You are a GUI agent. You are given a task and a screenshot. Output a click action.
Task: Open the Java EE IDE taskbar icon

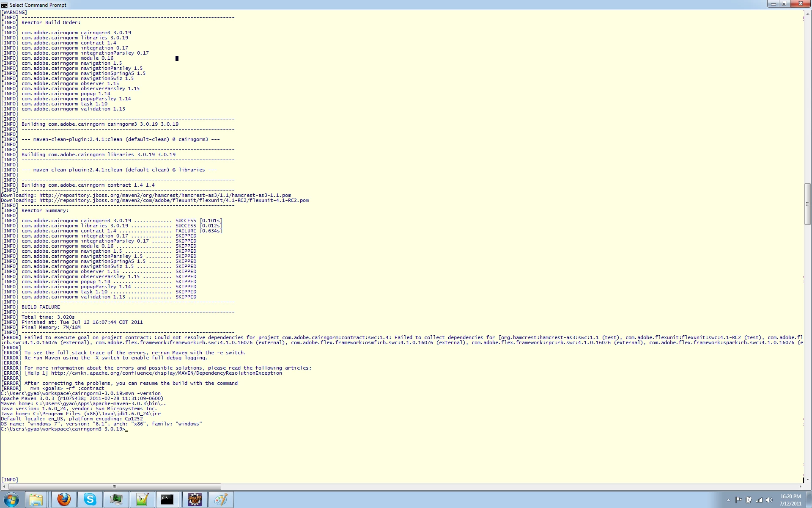[195, 500]
